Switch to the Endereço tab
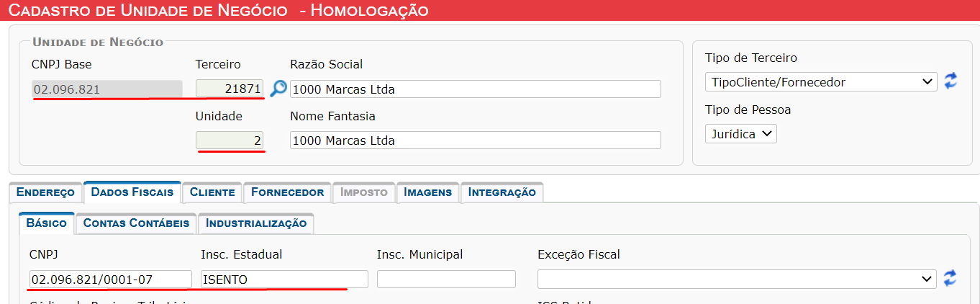The width and height of the screenshot is (980, 304). (45, 192)
